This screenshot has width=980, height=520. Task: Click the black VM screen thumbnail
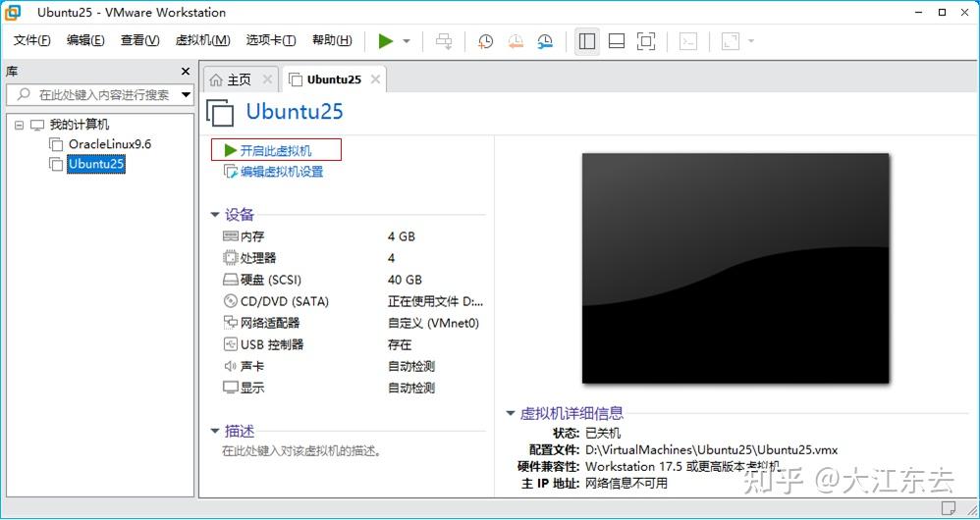735,268
